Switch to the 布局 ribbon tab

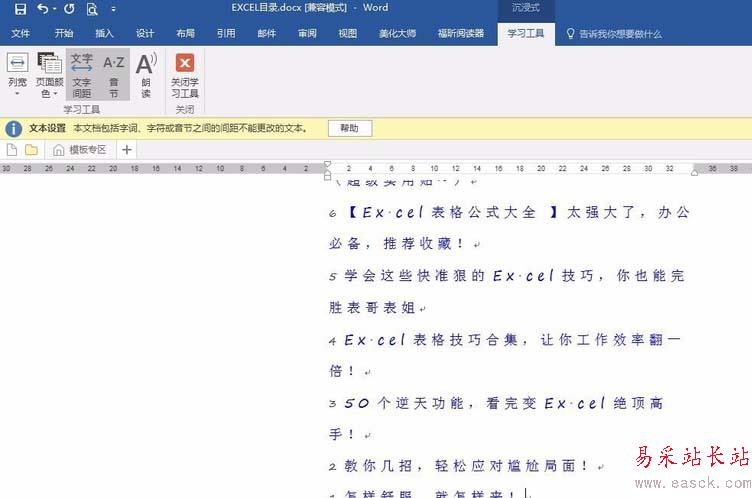pos(185,33)
